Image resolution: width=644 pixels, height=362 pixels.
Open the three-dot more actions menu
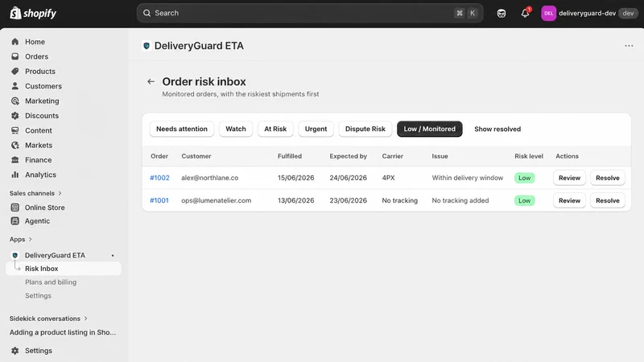[629, 46]
